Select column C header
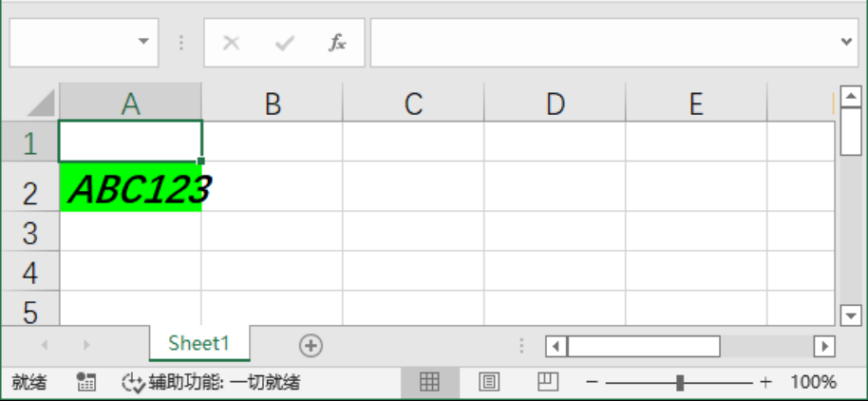Screen dimensions: 868x401 click(x=412, y=104)
